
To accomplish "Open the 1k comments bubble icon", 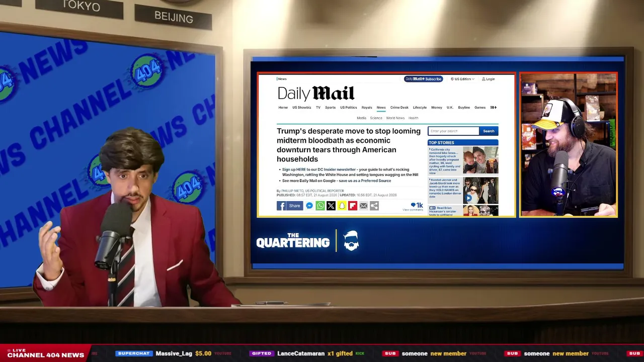I will click(x=414, y=205).
